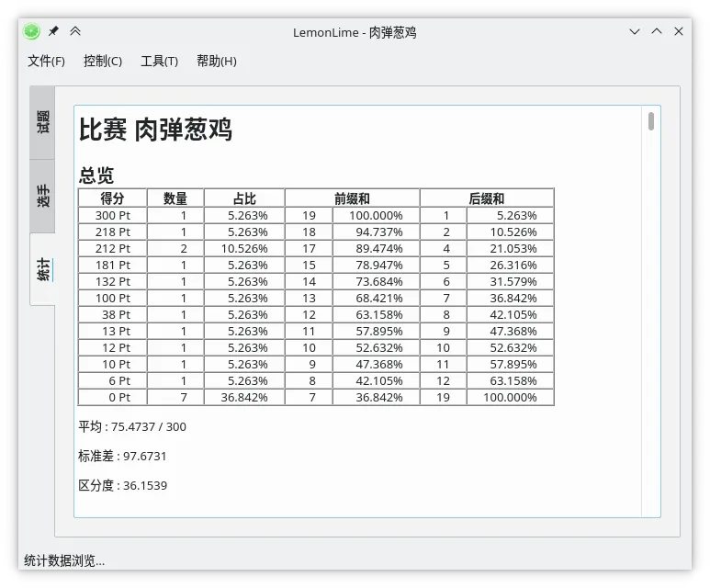Select the 统计 vertical tab

[42, 269]
